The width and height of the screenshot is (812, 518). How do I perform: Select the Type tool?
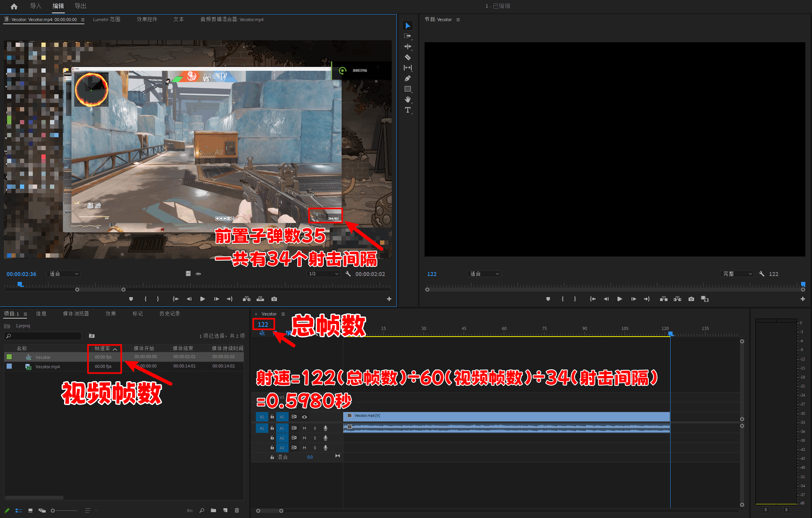(x=408, y=110)
